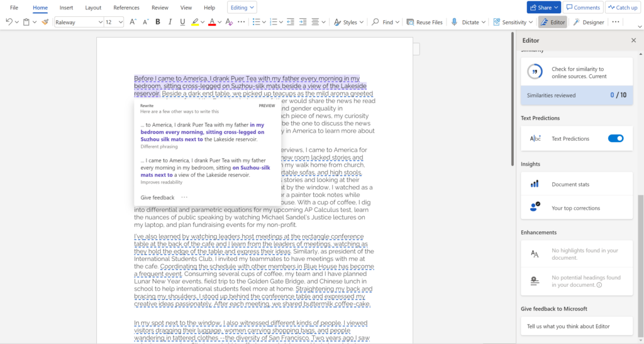Click the Format Painter brush icon
This screenshot has width=644, height=344.
pyautogui.click(x=45, y=22)
